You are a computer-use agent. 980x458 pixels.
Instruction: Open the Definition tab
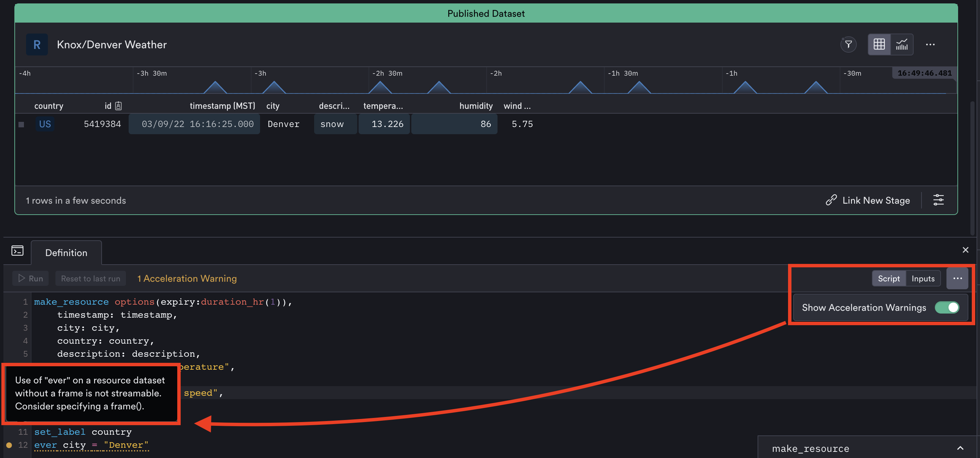pyautogui.click(x=66, y=253)
